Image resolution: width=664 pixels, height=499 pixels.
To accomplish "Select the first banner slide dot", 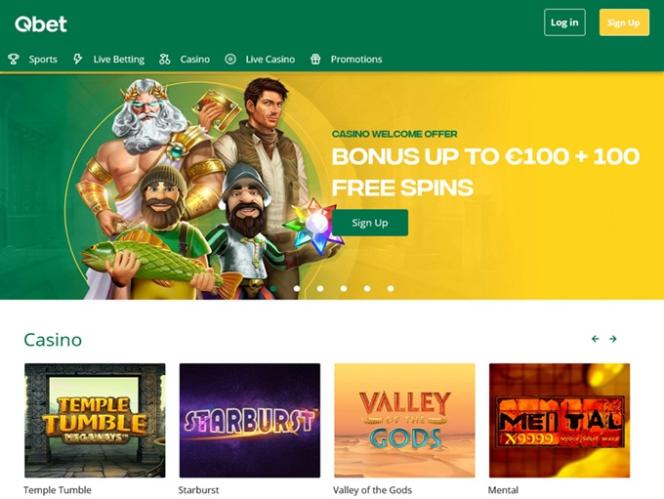I will click(297, 288).
